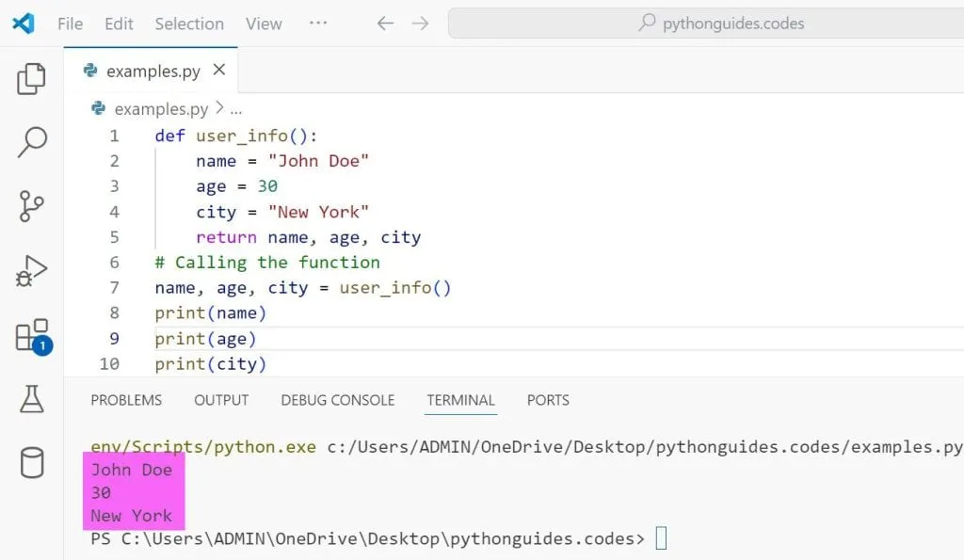Click the terminal cursor at the PS prompt

[x=661, y=538]
